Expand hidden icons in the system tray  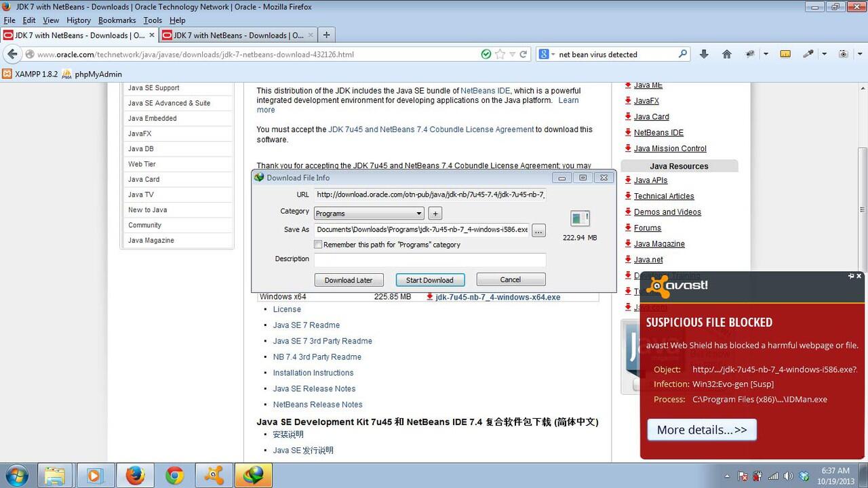tap(727, 476)
